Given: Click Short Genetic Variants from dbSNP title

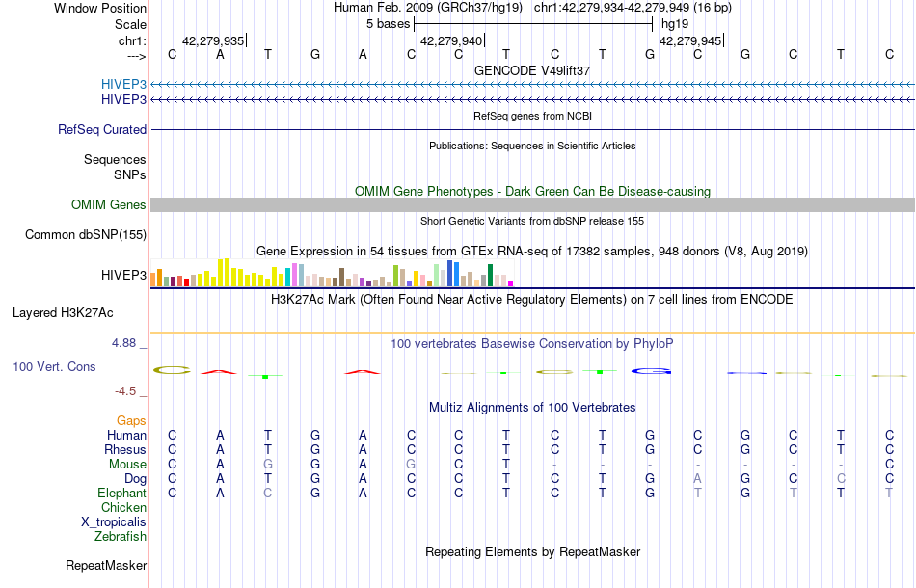Looking at the screenshot, I should pyautogui.click(x=531, y=222).
